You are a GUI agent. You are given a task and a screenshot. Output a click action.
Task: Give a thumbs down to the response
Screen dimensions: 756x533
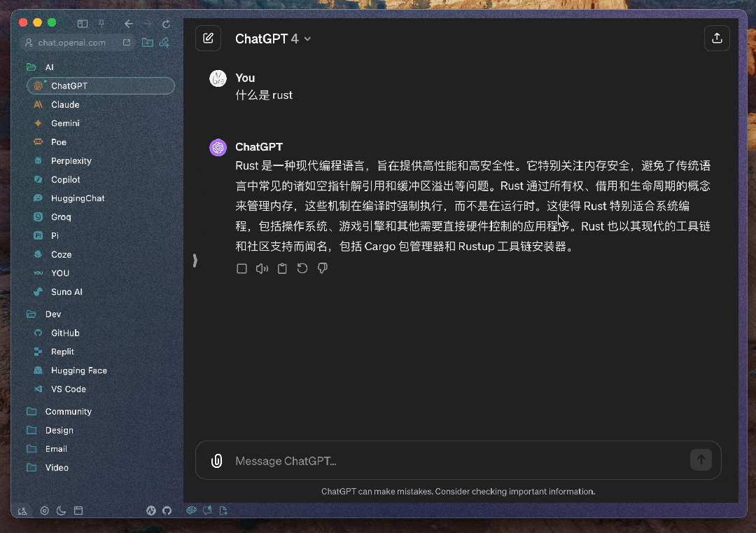pos(323,269)
